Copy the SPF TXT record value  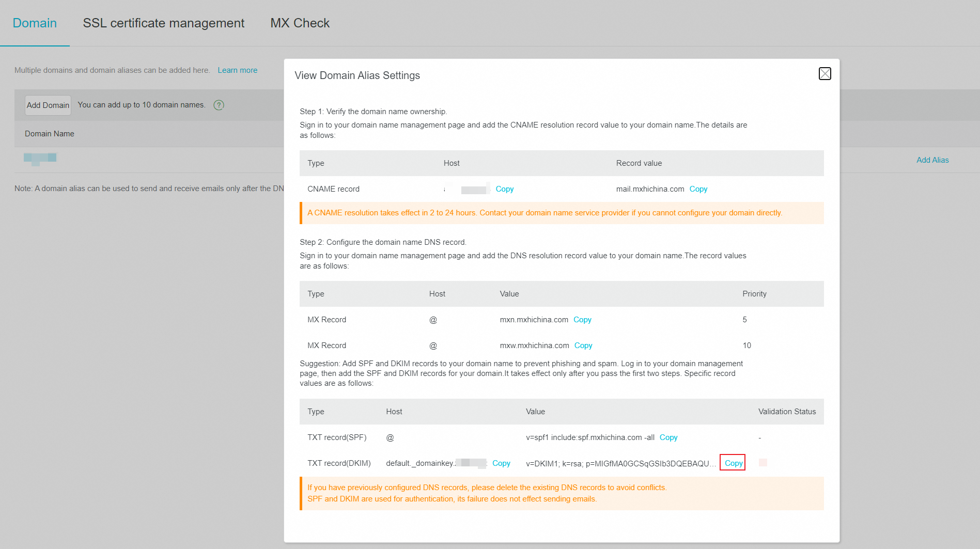pos(668,437)
